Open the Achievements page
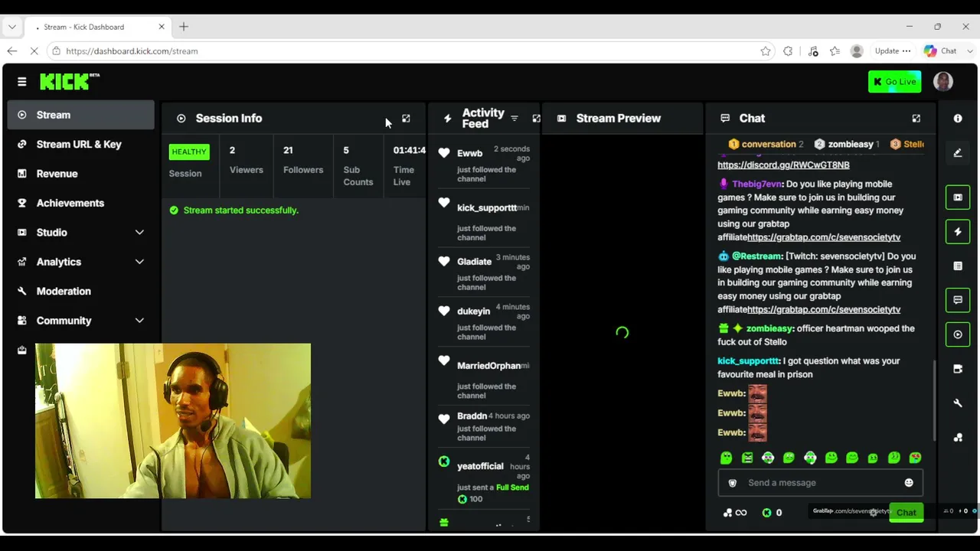 pos(80,203)
